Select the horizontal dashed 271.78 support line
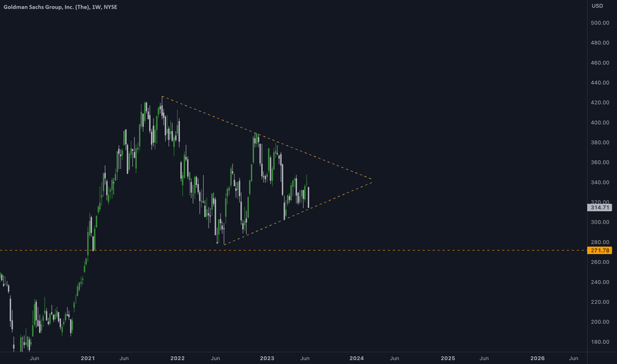 tap(293, 250)
